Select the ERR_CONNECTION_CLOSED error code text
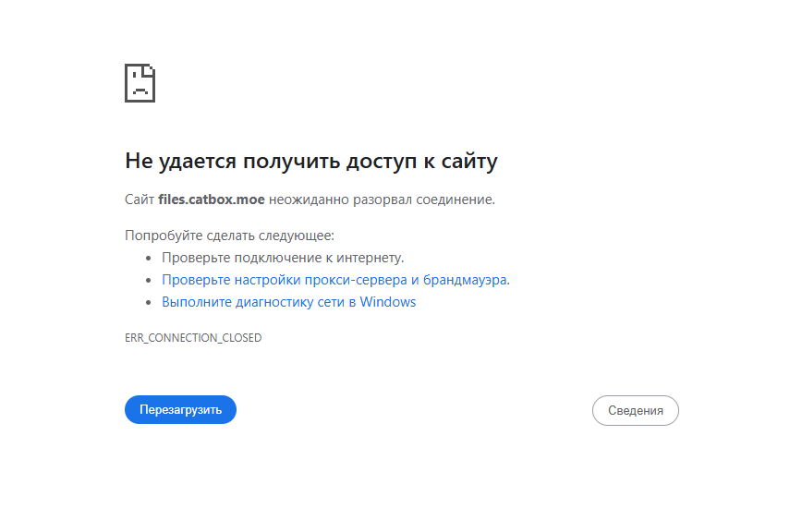Image resolution: width=802 pixels, height=532 pixels. point(193,338)
